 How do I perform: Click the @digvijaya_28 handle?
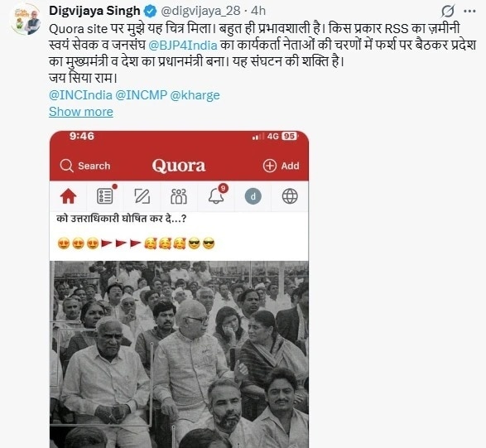point(200,11)
